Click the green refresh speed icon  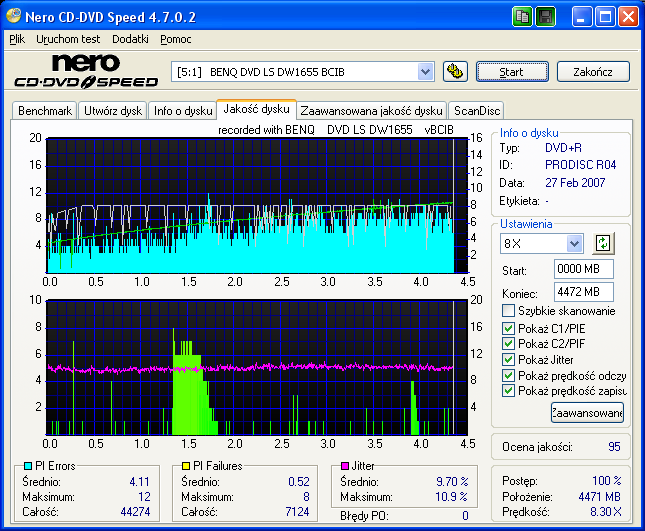point(603,243)
